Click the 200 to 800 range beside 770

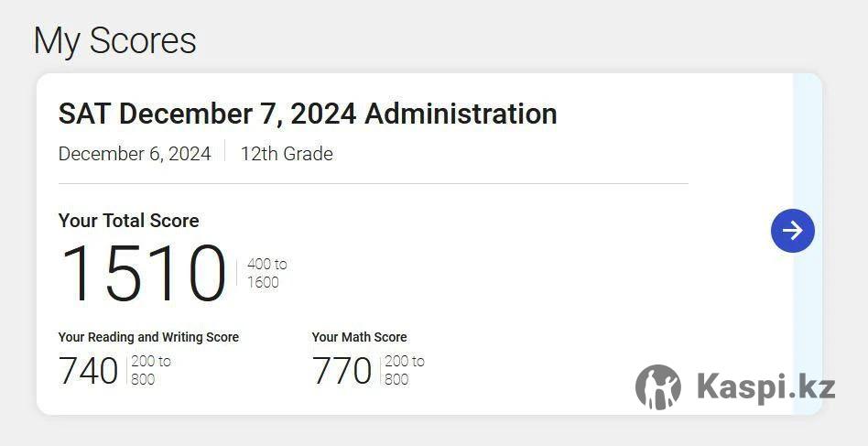(x=405, y=370)
